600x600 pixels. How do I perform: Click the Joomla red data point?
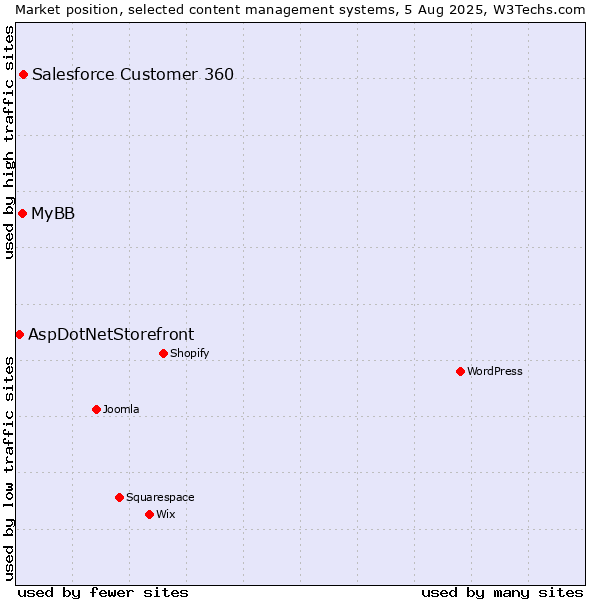[96, 409]
